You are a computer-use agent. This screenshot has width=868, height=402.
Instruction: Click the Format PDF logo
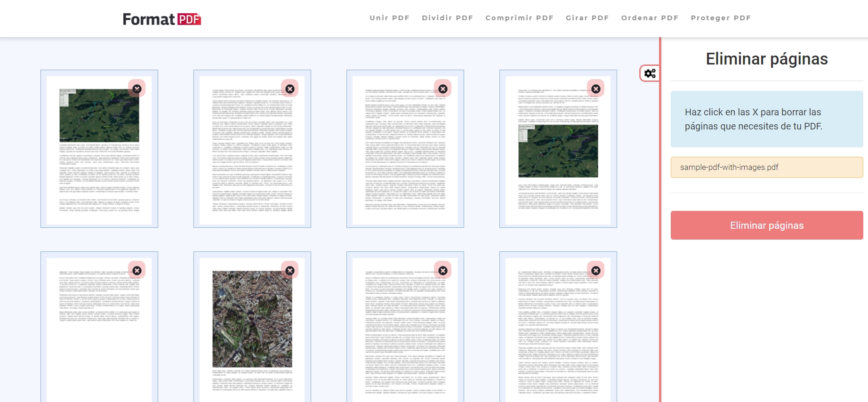(162, 19)
